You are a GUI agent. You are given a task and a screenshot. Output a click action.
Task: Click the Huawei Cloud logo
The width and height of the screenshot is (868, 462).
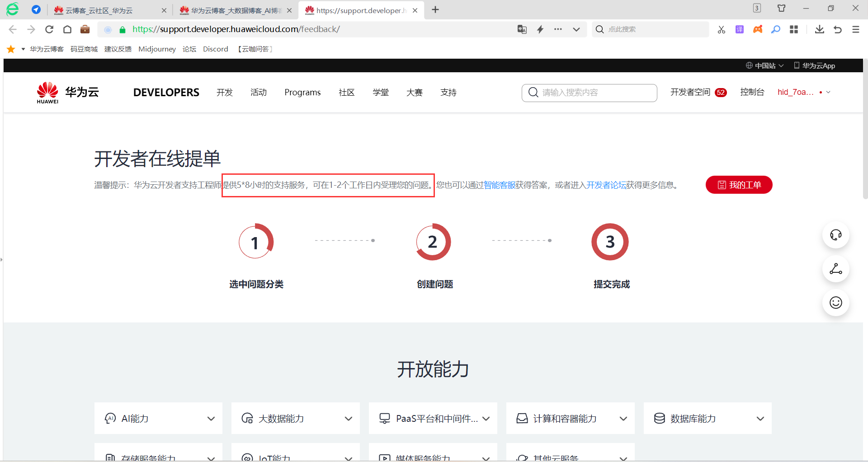[68, 93]
